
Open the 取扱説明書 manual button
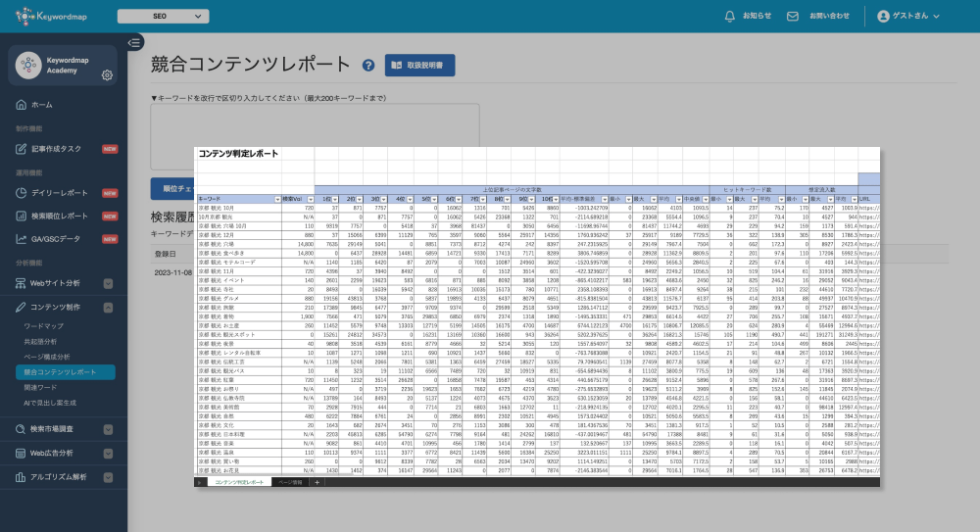click(419, 65)
